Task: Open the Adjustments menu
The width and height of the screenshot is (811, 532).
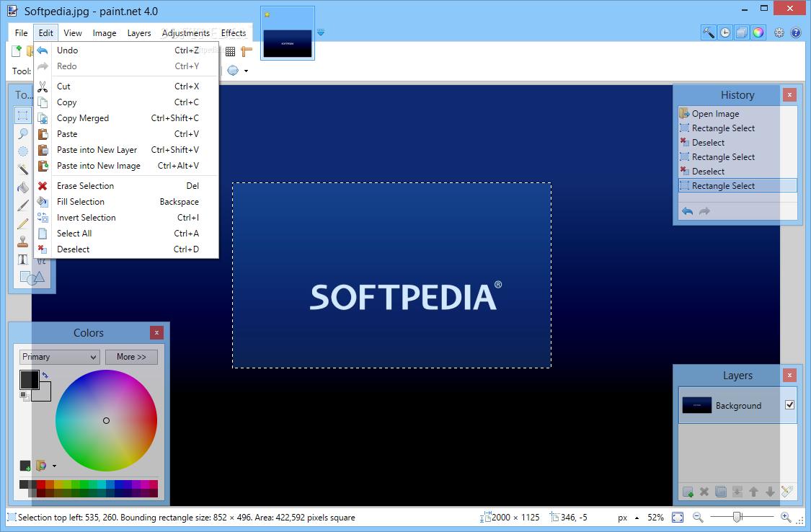Action: pos(186,32)
